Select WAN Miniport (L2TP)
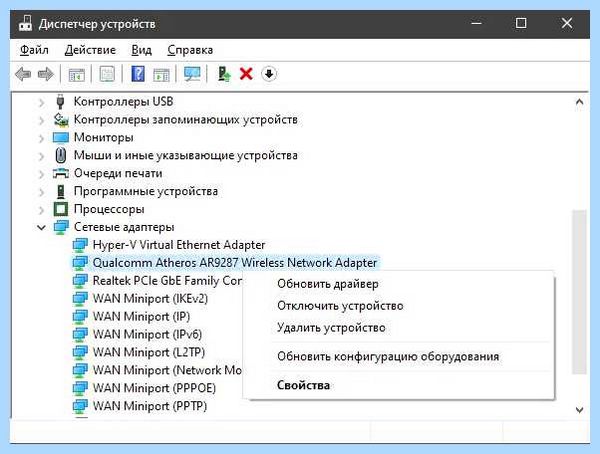 [149, 352]
